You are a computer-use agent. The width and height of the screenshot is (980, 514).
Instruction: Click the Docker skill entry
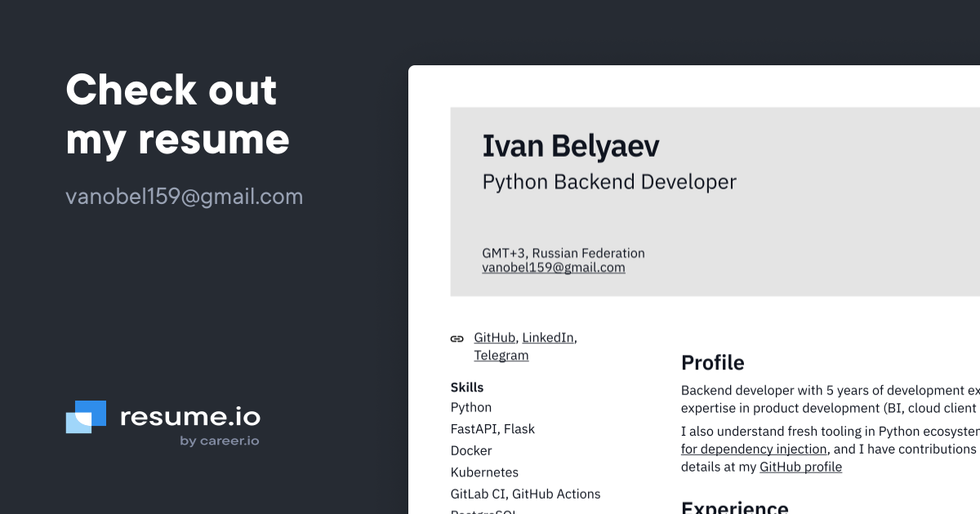[471, 450]
